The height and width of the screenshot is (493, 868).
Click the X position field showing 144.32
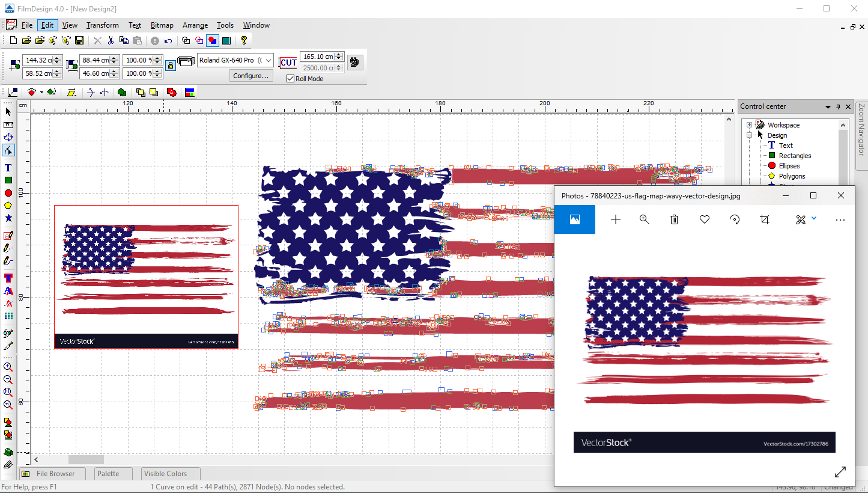tap(38, 60)
